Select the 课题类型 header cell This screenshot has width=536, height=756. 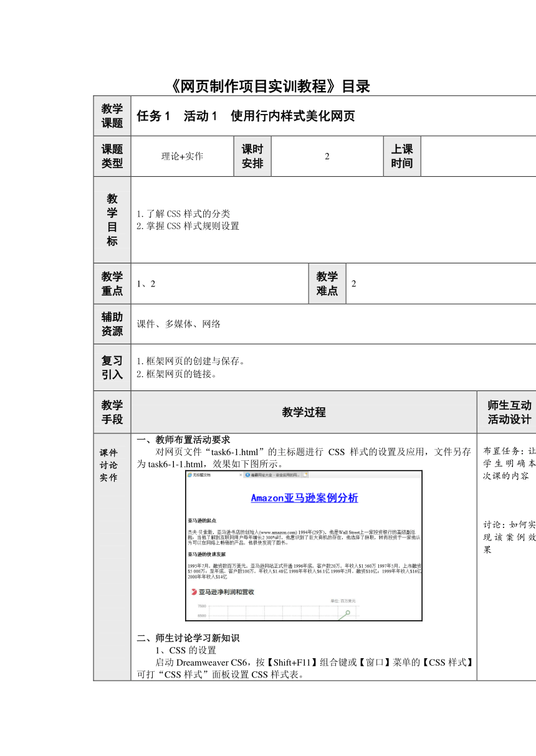[x=112, y=156]
